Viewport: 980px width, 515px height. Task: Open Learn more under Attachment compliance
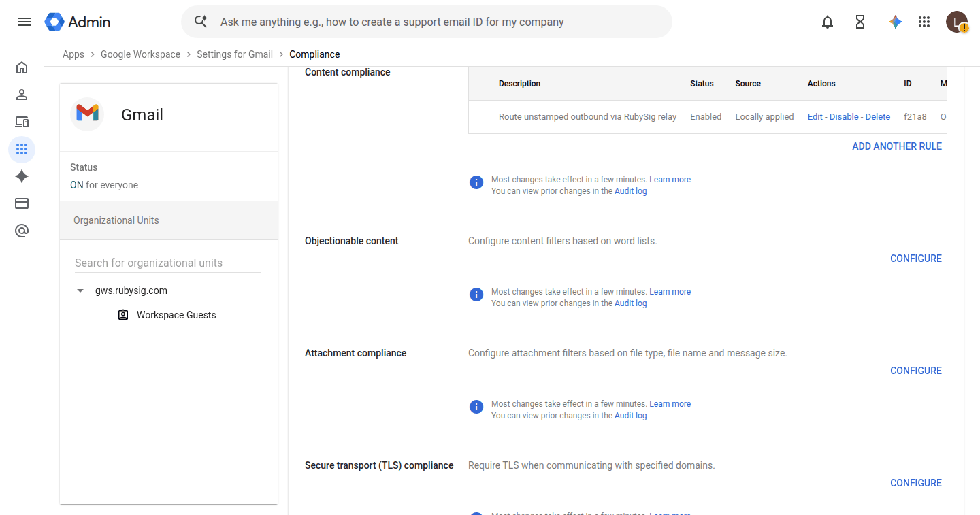(x=670, y=404)
